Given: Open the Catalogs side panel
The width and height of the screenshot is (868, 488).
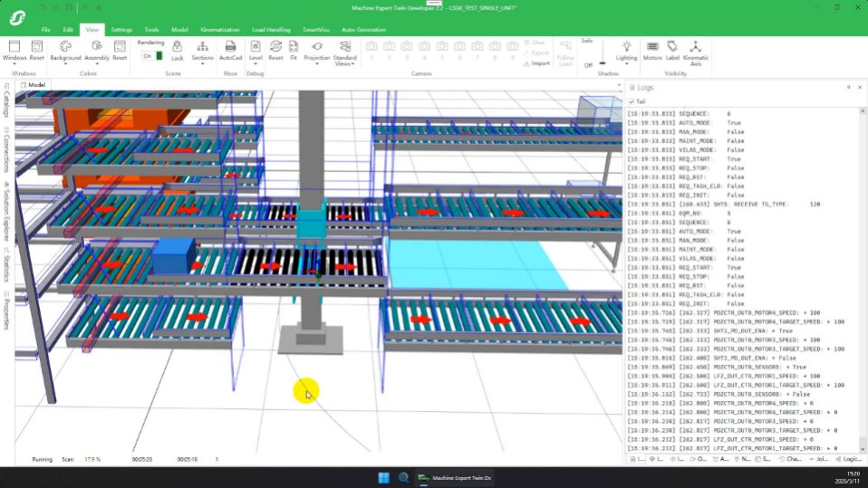Looking at the screenshot, I should point(6,100).
